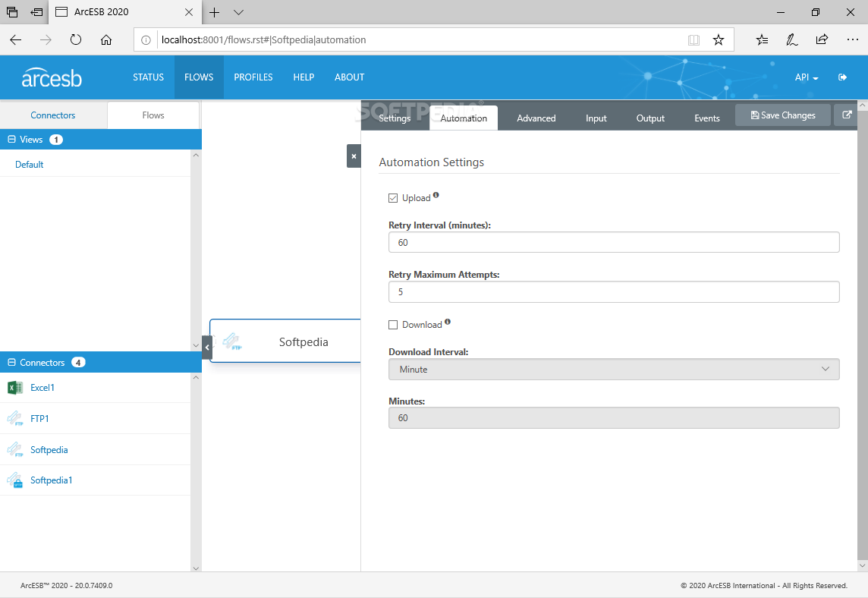Show the tab preview dropdown chevron

coord(238,12)
